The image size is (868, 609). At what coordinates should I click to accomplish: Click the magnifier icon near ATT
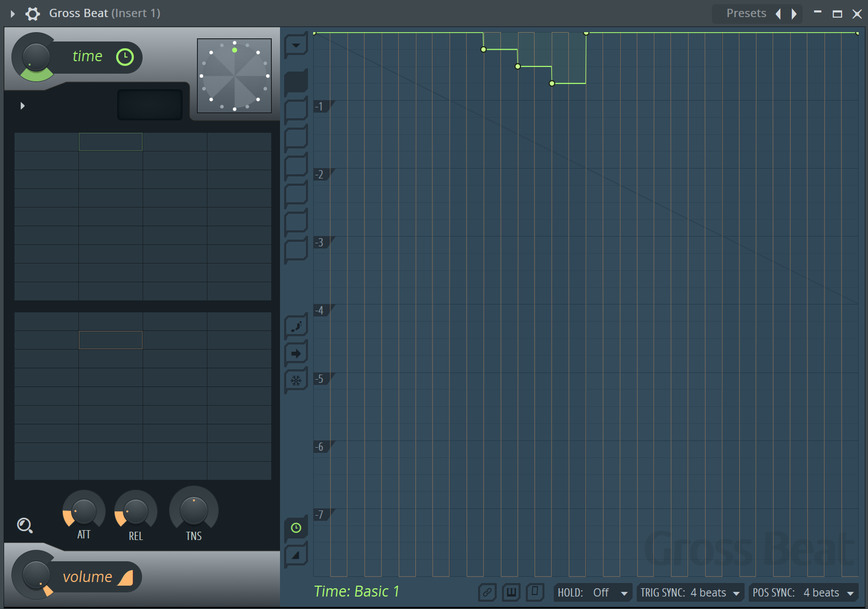(24, 525)
